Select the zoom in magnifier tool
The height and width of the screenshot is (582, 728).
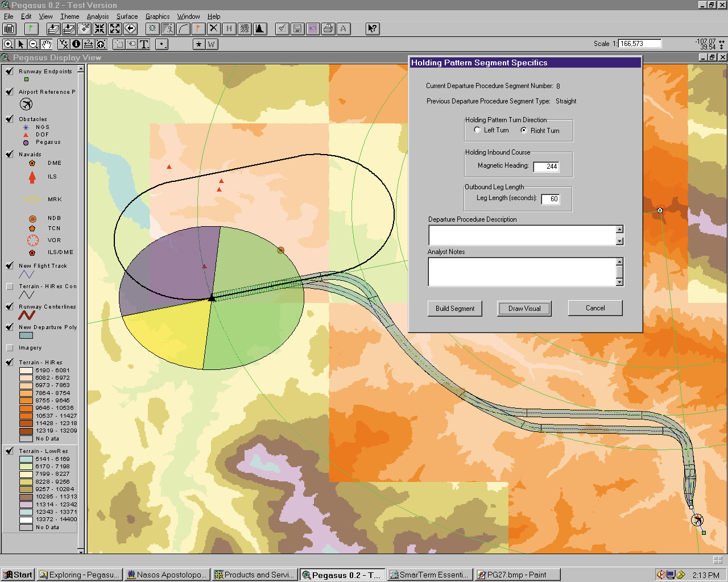[9, 44]
